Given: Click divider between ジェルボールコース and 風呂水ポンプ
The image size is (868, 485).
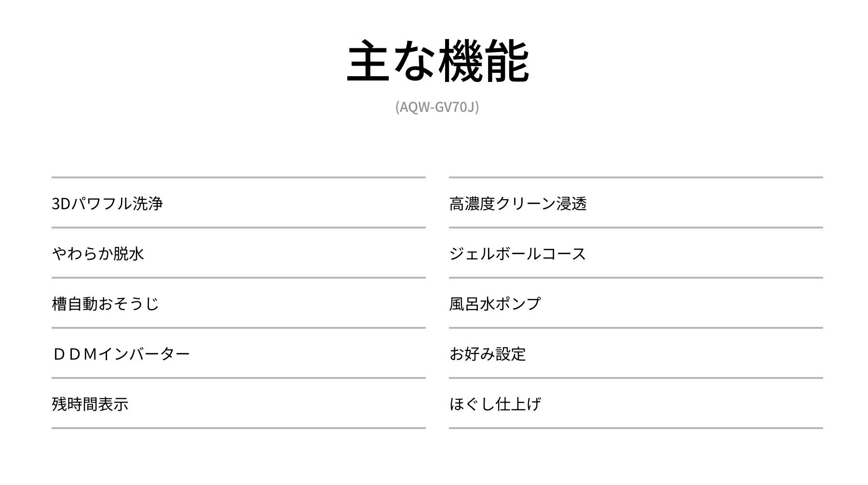Looking at the screenshot, I should tap(636, 278).
